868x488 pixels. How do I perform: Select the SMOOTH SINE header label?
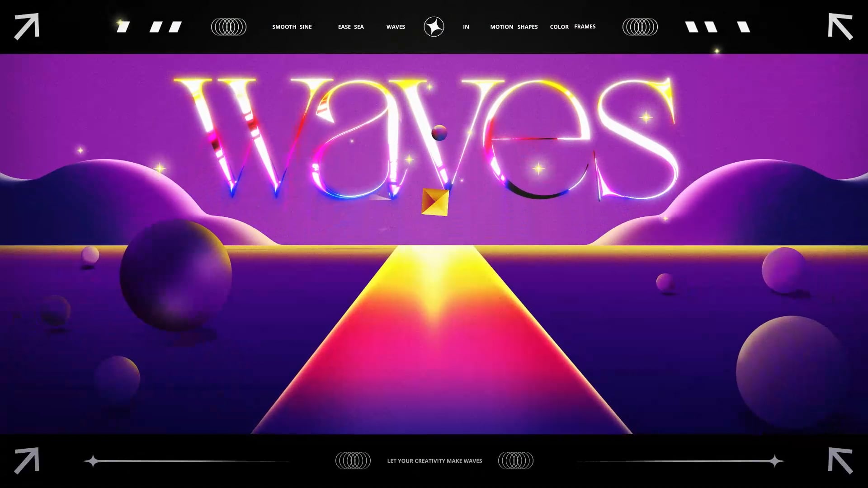(292, 27)
